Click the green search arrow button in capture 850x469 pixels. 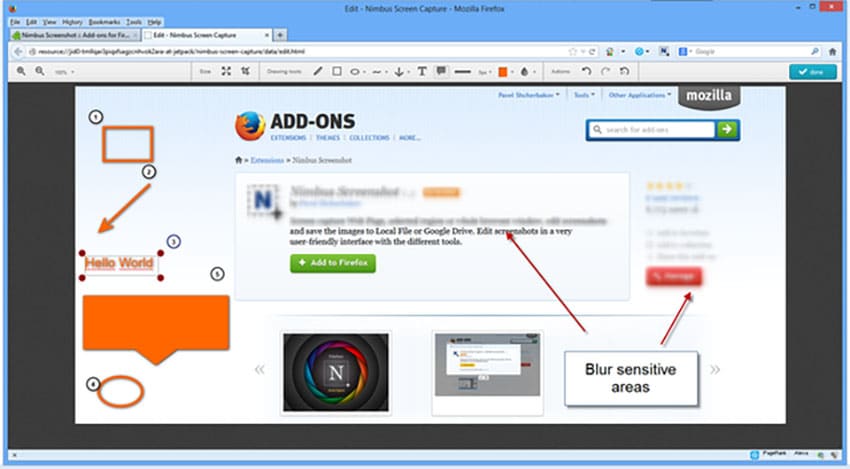click(x=727, y=130)
